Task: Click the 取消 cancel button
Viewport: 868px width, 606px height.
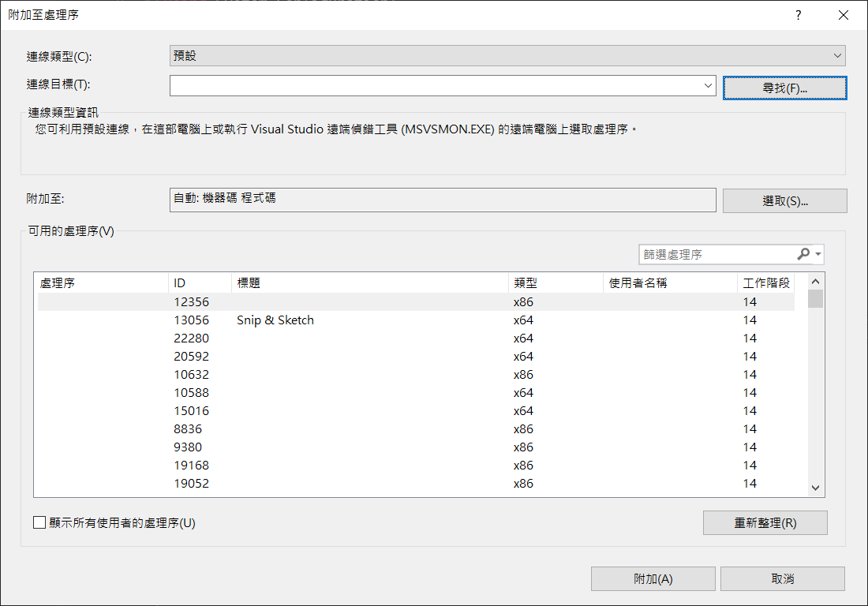Action: point(782,578)
